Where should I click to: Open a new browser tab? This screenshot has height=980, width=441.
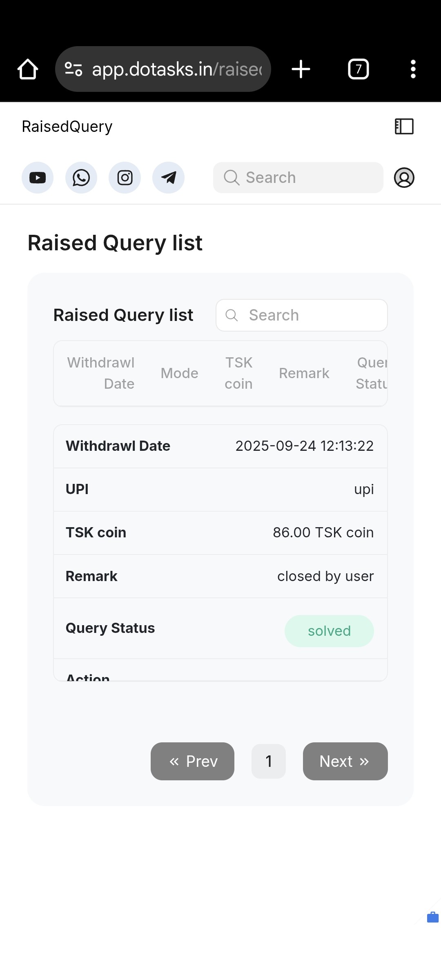pos(301,69)
